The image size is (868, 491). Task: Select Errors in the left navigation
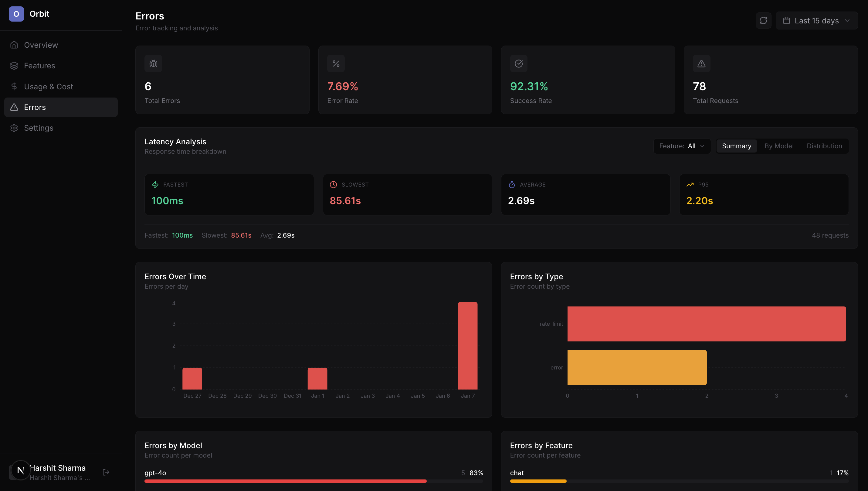point(35,107)
